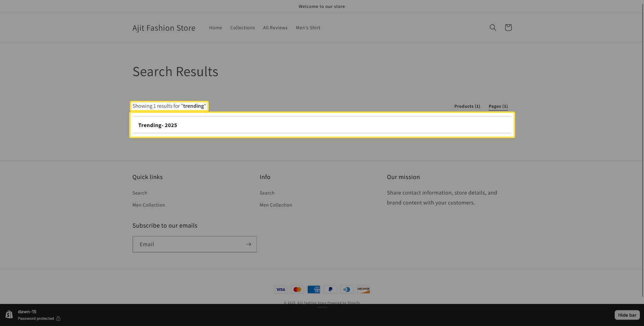Open the Trending- 2025 search result
Viewport: 644px width, 326px height.
pyautogui.click(x=158, y=125)
